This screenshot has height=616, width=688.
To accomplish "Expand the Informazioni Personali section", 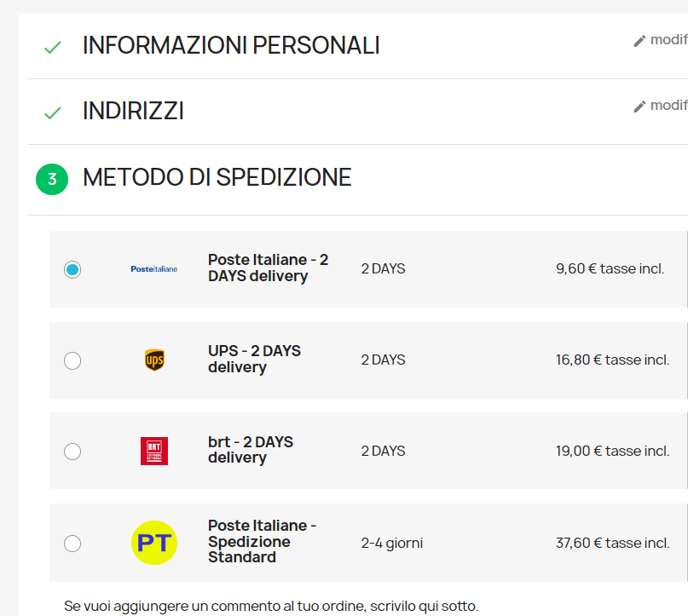I will coord(231,46).
